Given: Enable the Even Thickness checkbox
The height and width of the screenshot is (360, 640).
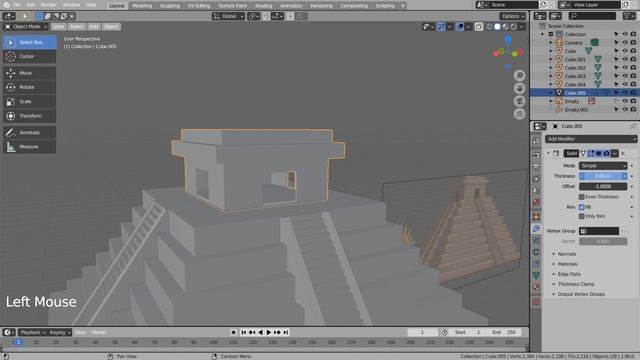Looking at the screenshot, I should [x=582, y=197].
